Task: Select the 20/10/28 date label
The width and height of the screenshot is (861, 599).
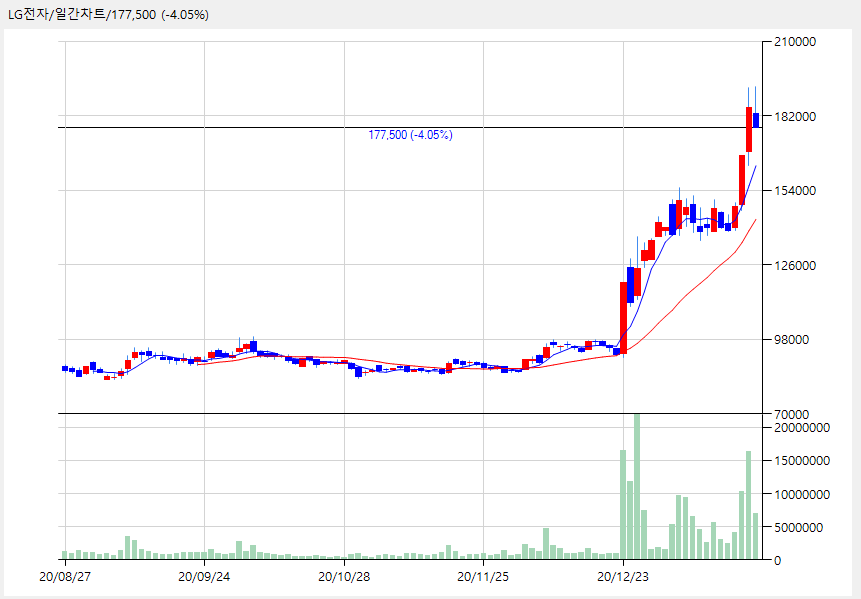Action: [344, 576]
